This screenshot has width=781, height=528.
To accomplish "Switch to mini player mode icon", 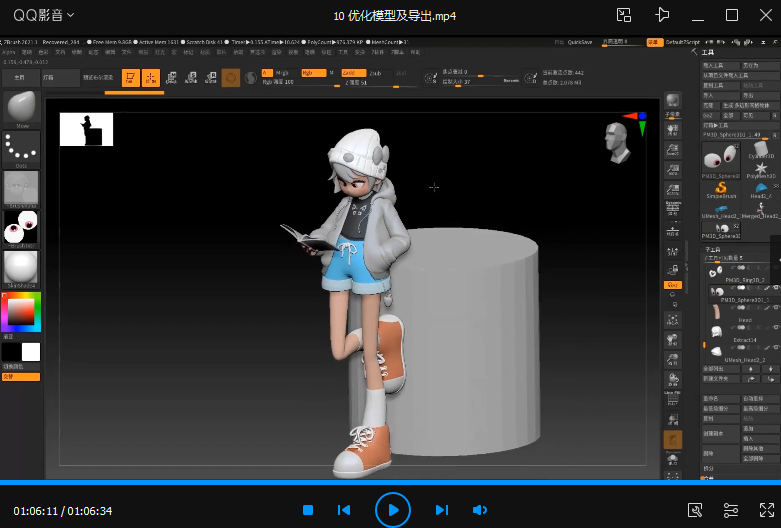I will pyautogui.click(x=624, y=15).
